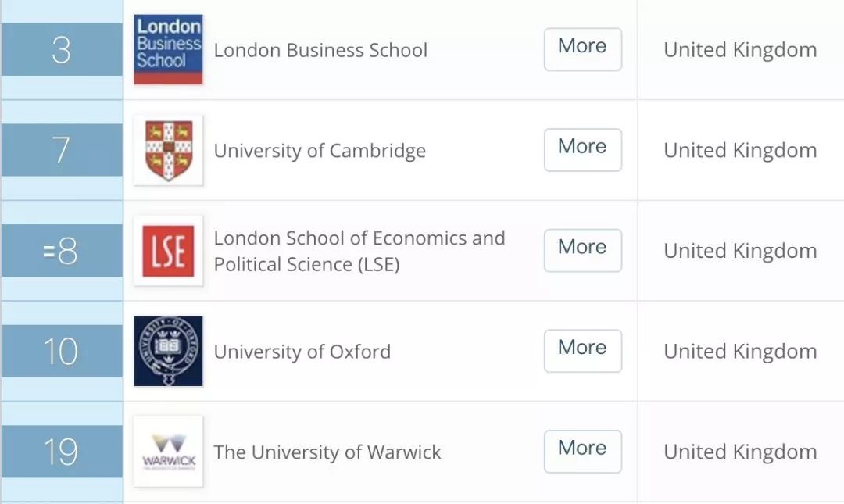Click the Warwick university logo
Image resolution: width=844 pixels, height=504 pixels.
click(x=168, y=452)
